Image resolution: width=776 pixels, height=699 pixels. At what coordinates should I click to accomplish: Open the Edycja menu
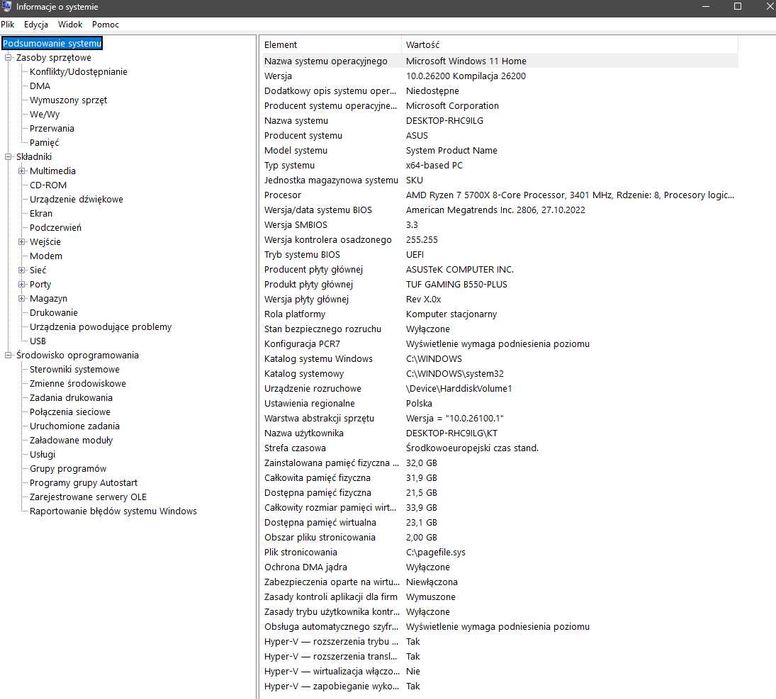click(36, 24)
